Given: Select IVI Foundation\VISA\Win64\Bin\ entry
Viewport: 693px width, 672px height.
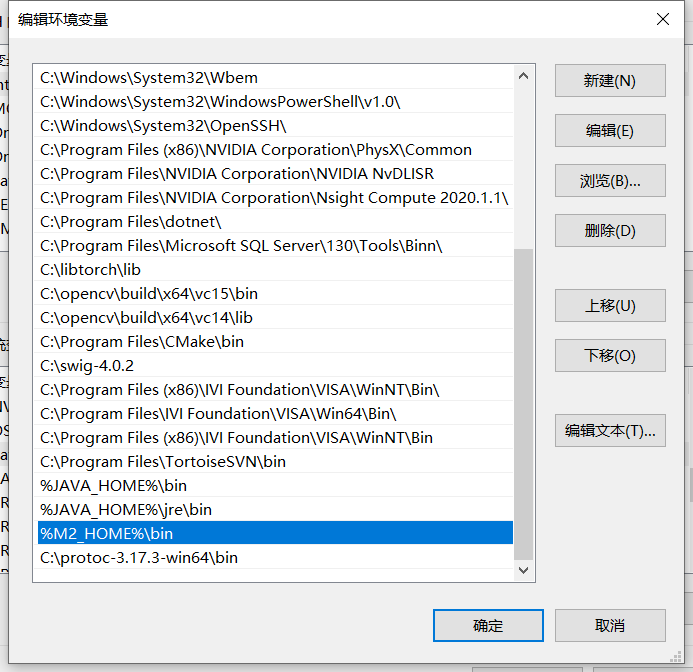Looking at the screenshot, I should tap(274, 413).
